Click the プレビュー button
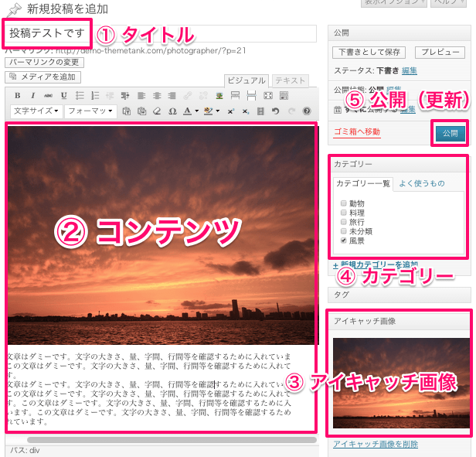Viewport: 476px width, 457px height. [440, 53]
